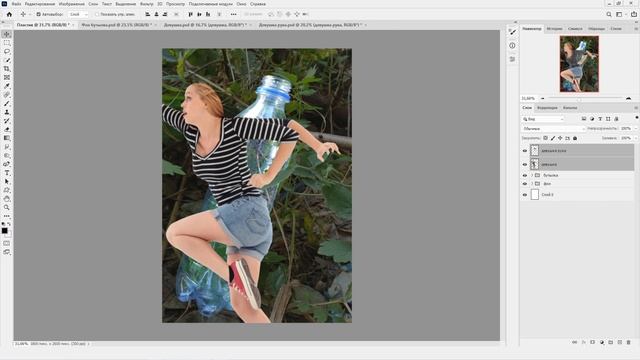This screenshot has width=640, height=360.
Task: Select the Eyedropper tool
Action: click(7, 86)
